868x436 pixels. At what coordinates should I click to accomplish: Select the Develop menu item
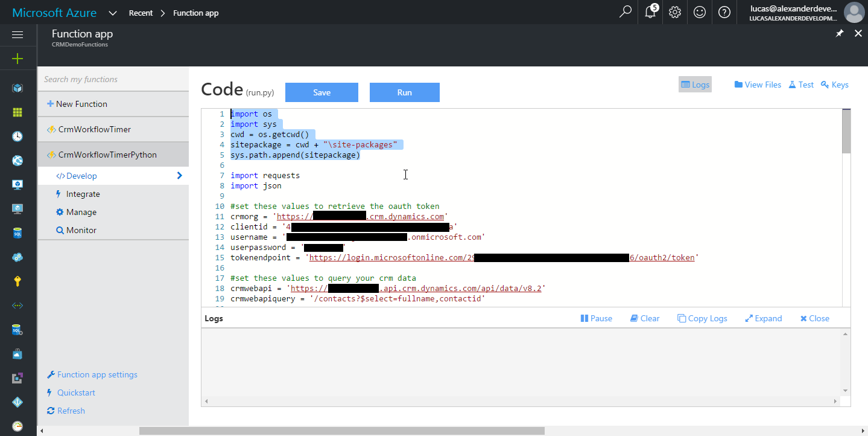tap(113, 176)
